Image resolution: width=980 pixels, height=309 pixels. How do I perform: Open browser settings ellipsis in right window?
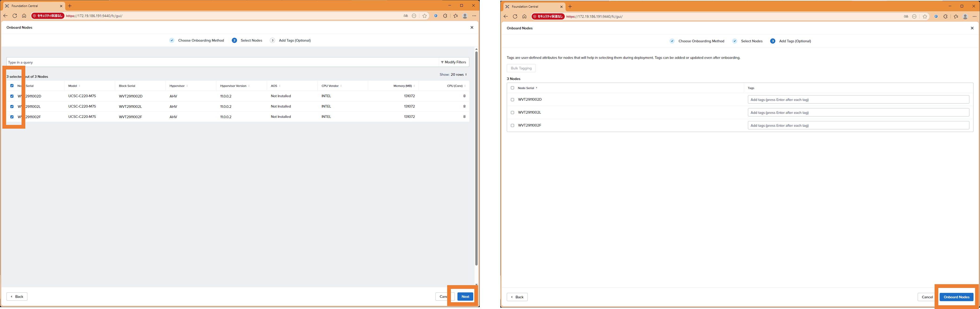point(974,17)
